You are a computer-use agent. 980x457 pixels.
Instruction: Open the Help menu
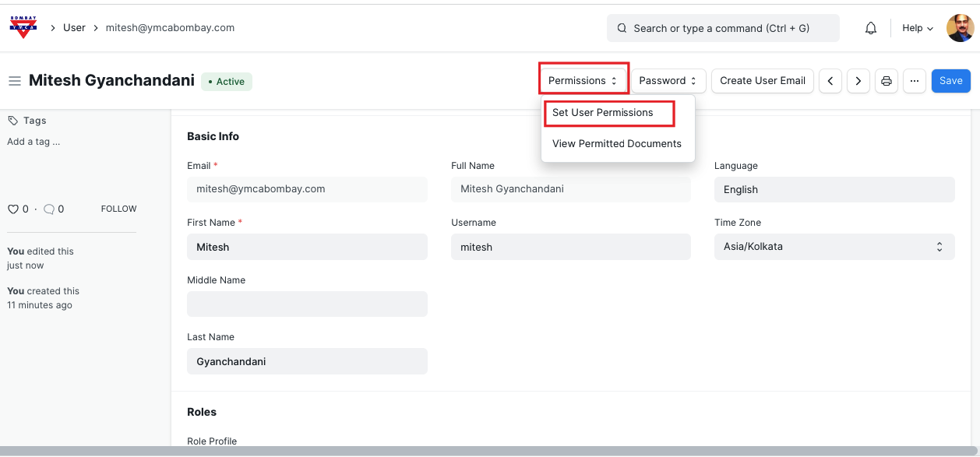[x=917, y=28]
